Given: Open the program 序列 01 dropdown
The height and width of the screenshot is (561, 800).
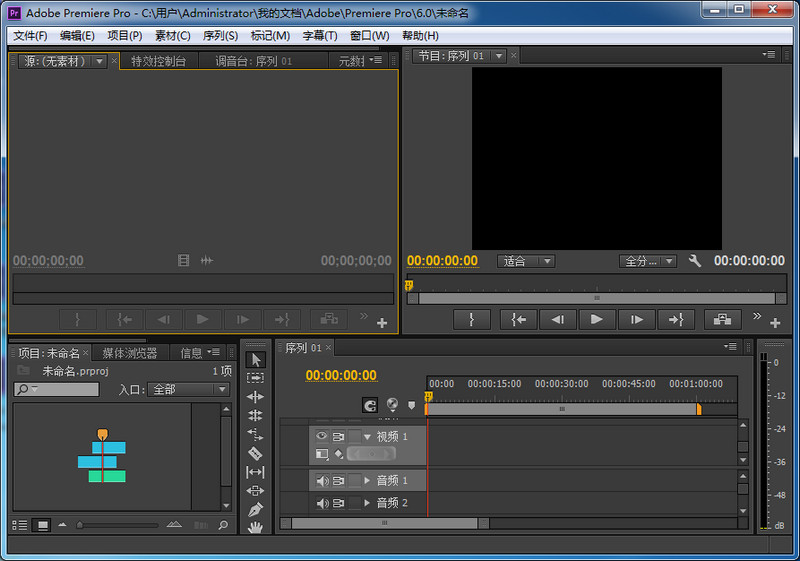Looking at the screenshot, I should (x=499, y=56).
